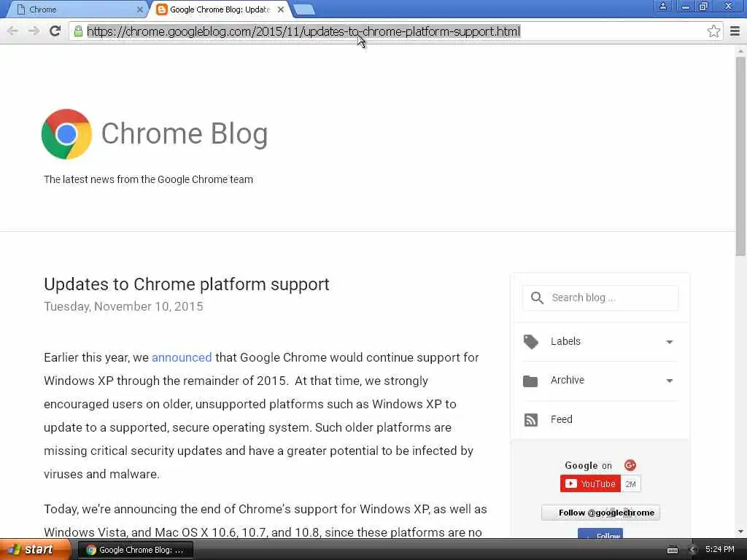Viewport: 747px width, 560px height.
Task: Click the Google Chrome Blog taskbar item
Action: click(136, 550)
